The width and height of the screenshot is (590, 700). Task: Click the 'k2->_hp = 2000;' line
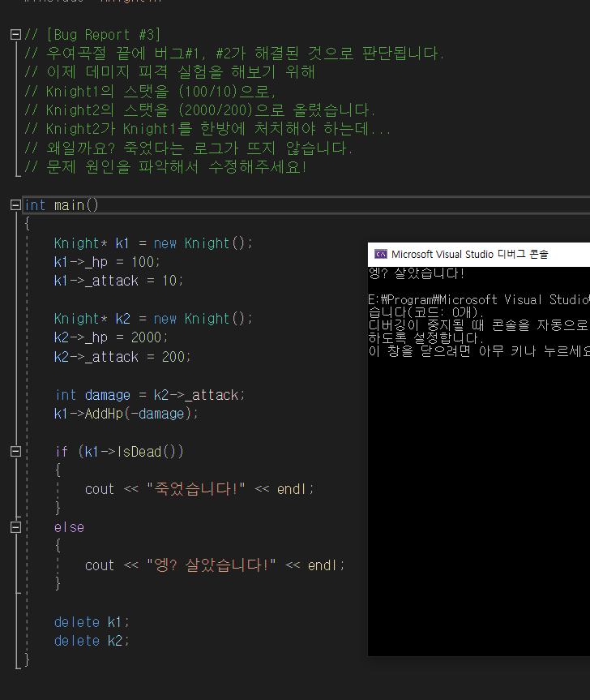(110, 337)
